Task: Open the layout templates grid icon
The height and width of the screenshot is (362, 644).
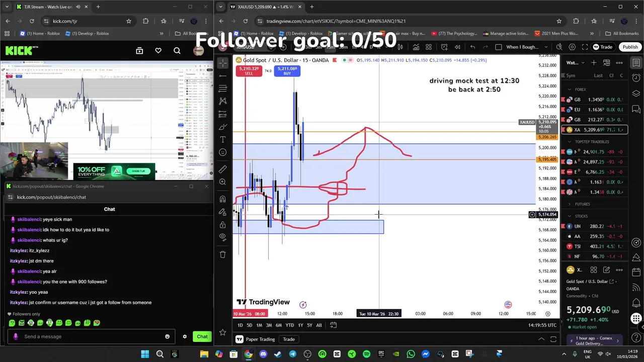Action: (429, 47)
